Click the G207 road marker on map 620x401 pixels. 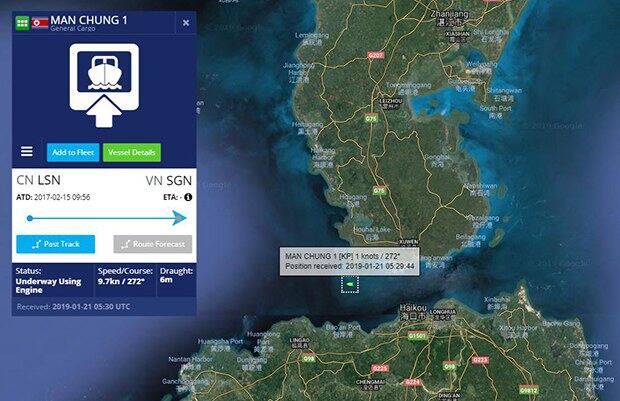(x=376, y=55)
